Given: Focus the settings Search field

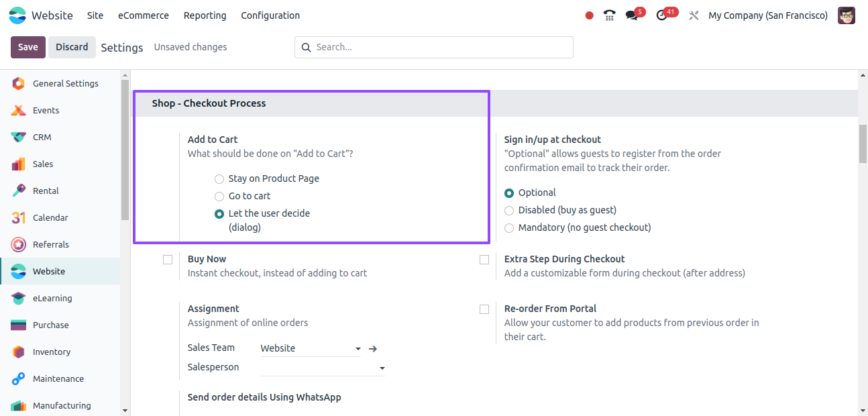Looking at the screenshot, I should point(434,47).
